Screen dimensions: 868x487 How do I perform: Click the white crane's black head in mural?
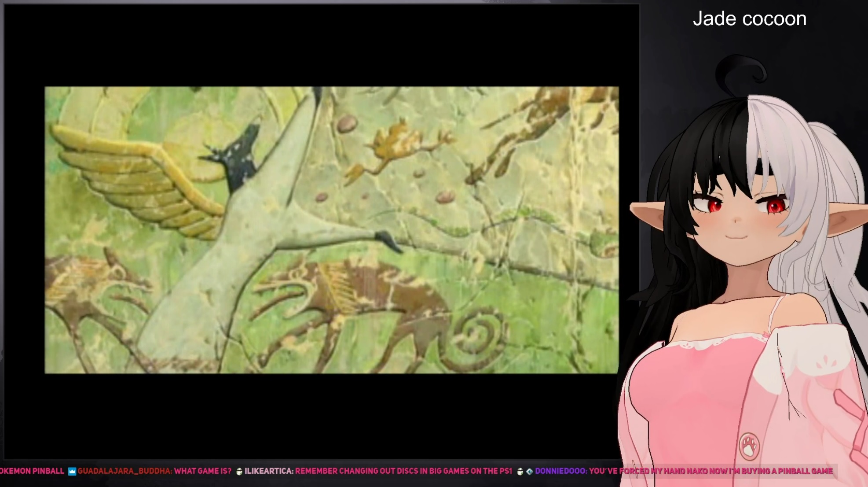tap(240, 158)
